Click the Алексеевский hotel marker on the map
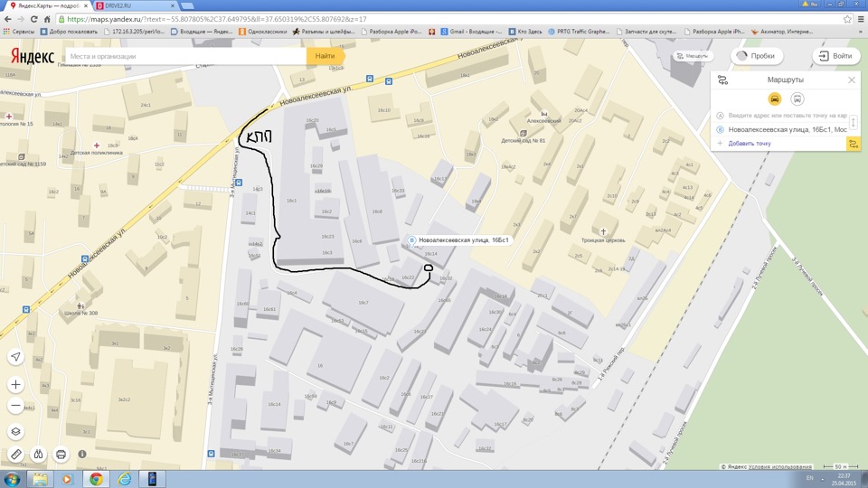The image size is (868, 488). point(543,114)
